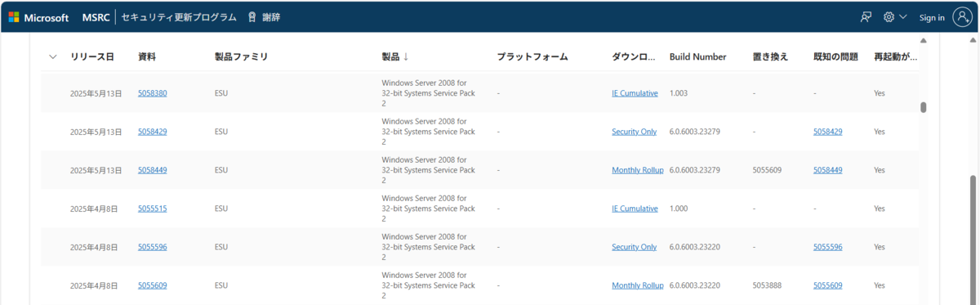980x305 pixels.
Task: Click the table scroll-up arrow
Action: (924, 40)
